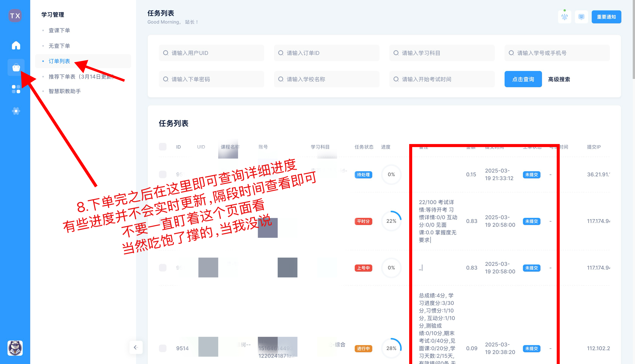Click the 点击查询 button
The width and height of the screenshot is (635, 364).
coord(523,79)
